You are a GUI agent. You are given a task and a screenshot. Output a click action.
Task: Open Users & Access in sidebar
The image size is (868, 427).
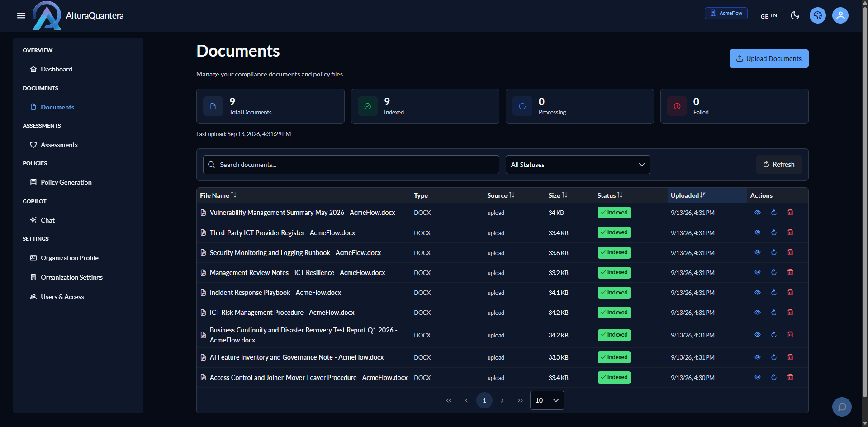pyautogui.click(x=62, y=297)
